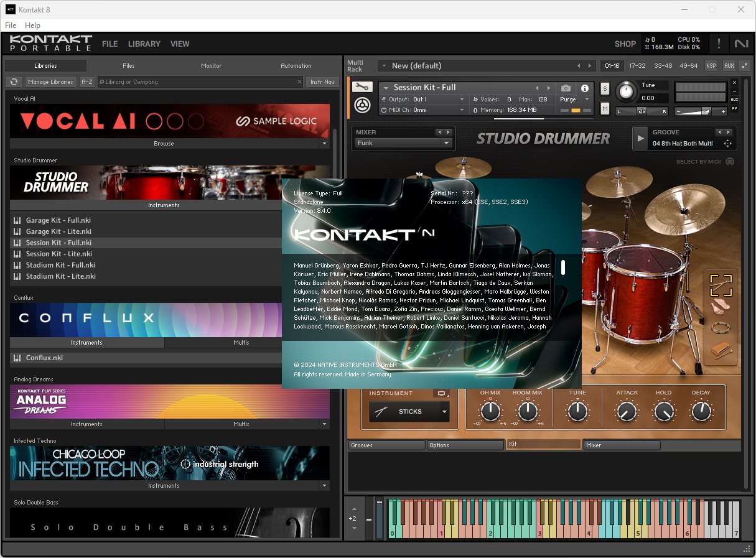Switch to the Automation browser tab
The width and height of the screenshot is (756, 558).
click(296, 65)
